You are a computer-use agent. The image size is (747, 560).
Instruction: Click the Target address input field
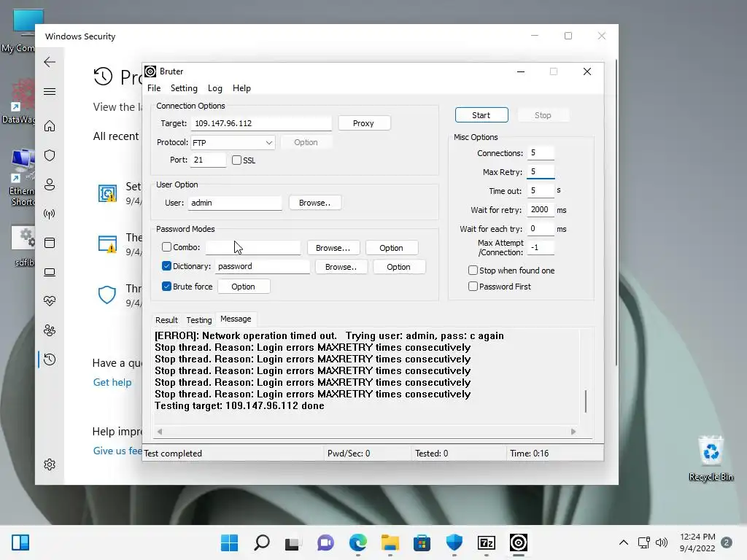261,123
